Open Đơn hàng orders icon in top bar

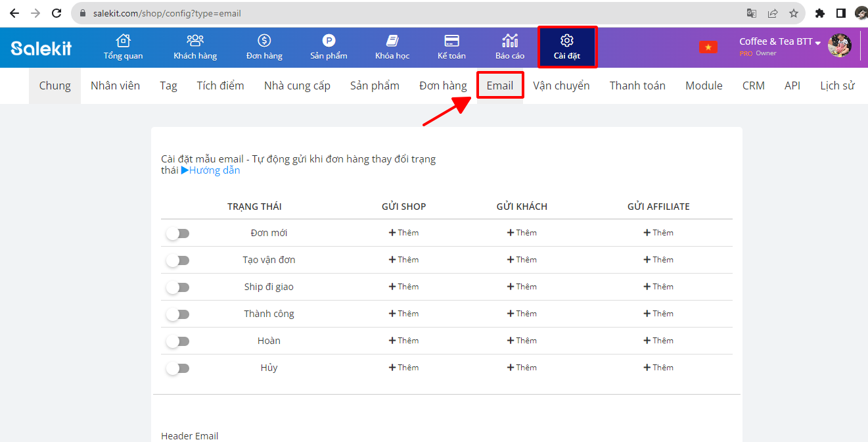(264, 41)
